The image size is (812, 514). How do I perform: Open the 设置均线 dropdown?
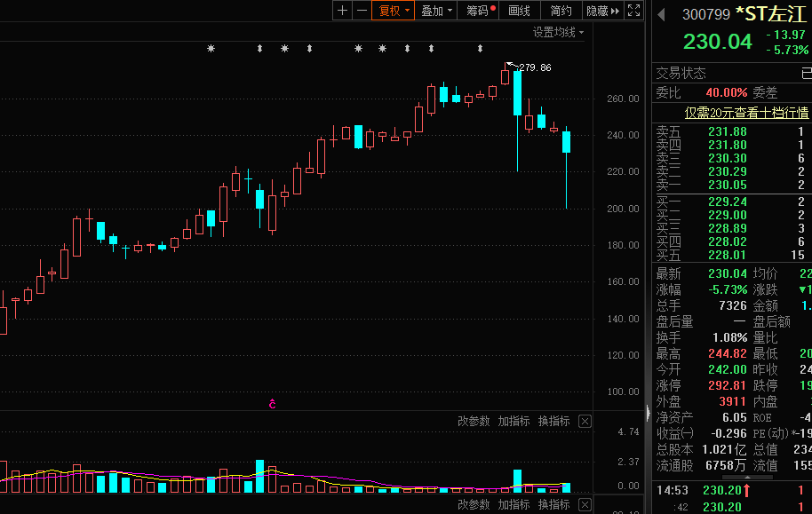pyautogui.click(x=559, y=32)
